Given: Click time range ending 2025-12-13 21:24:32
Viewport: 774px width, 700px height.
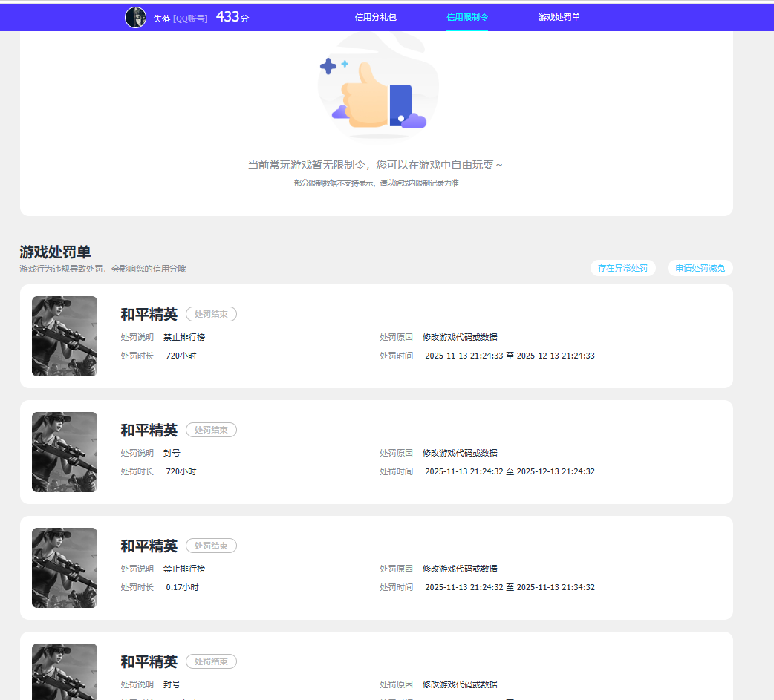Looking at the screenshot, I should pos(510,471).
